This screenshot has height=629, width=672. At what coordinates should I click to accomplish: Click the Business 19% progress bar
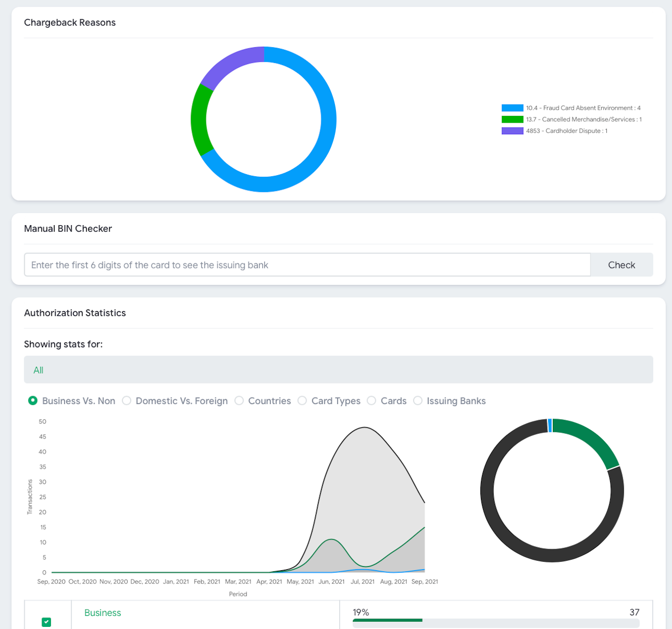click(387, 621)
